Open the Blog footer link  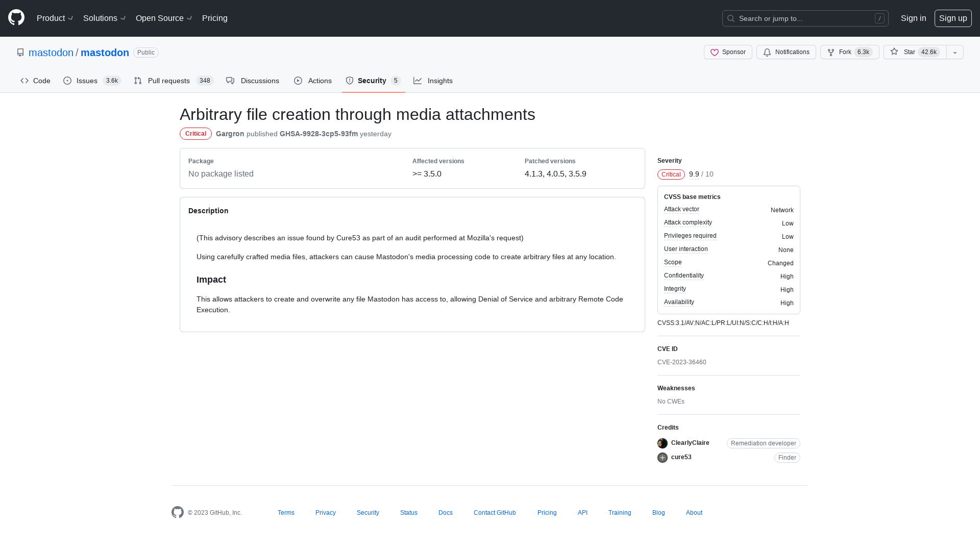pyautogui.click(x=658, y=513)
